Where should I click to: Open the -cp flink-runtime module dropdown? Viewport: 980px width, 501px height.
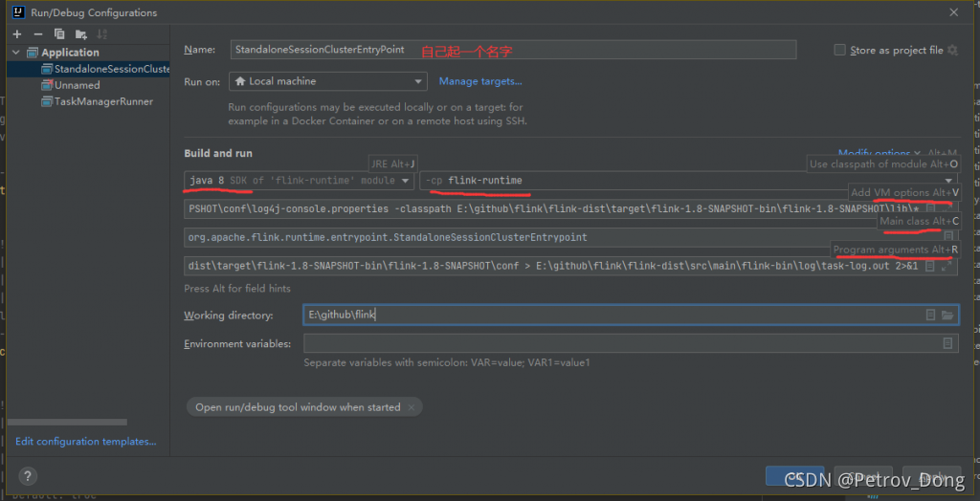tap(689, 181)
